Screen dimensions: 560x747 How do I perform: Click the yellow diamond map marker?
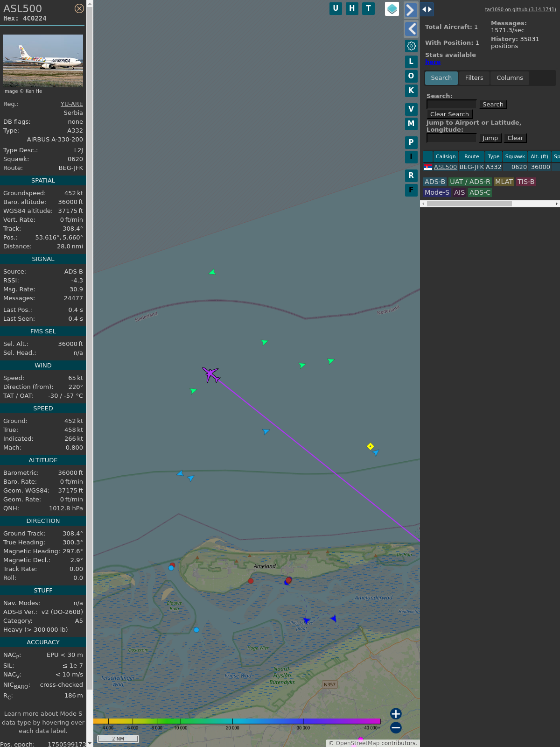tap(370, 446)
